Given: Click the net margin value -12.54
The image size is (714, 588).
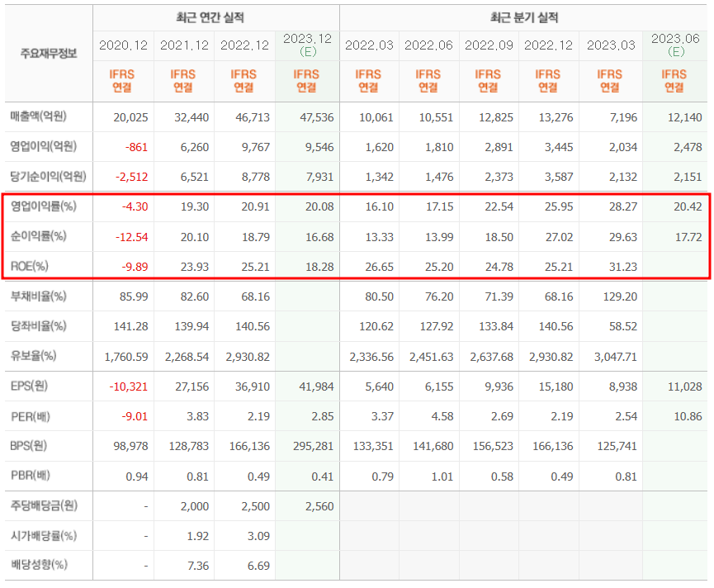Looking at the screenshot, I should coord(132,237).
